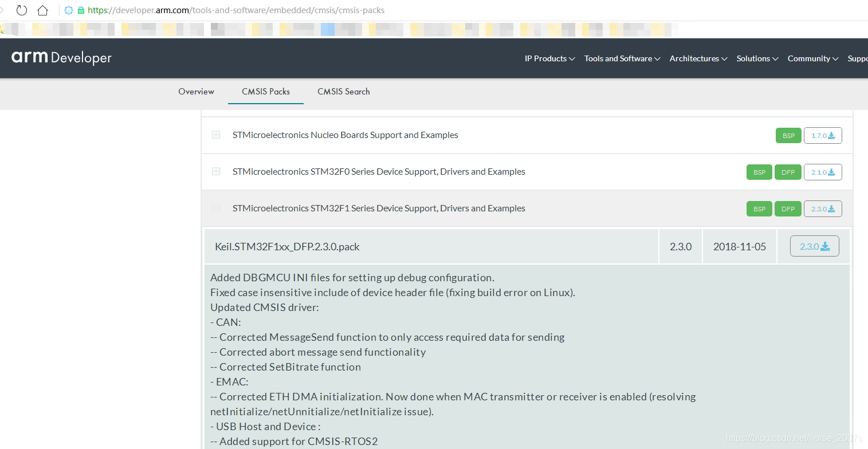Click the arm Developer logo
The height and width of the screenshot is (449, 868).
tap(61, 57)
